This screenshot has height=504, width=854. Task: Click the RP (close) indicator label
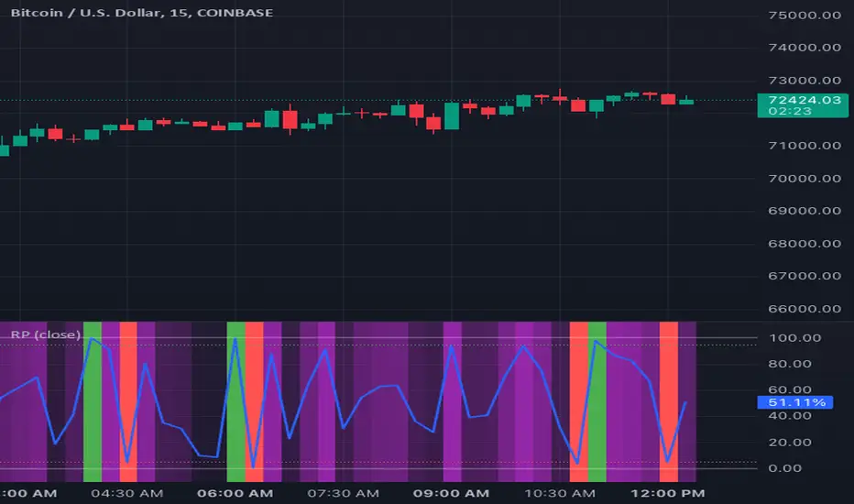pos(46,334)
